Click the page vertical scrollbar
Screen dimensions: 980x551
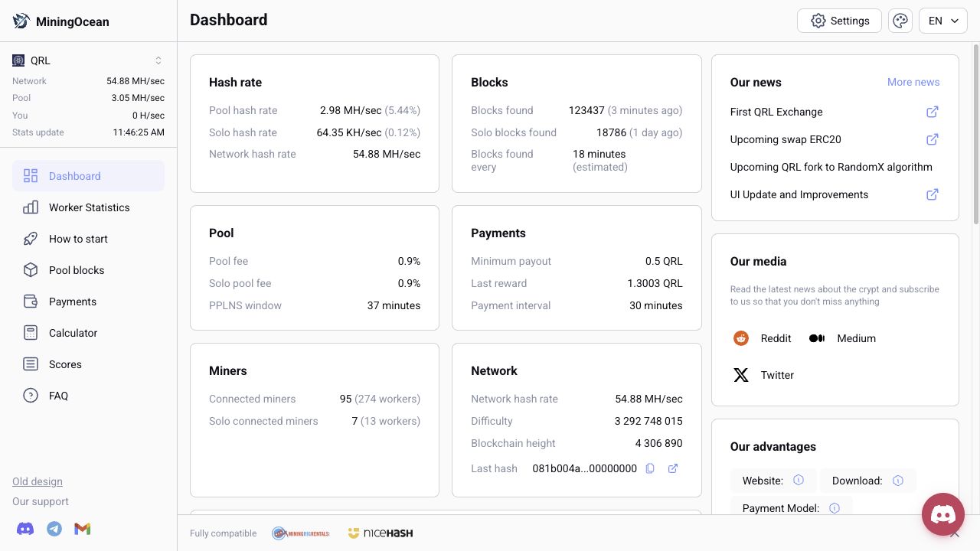[x=975, y=138]
